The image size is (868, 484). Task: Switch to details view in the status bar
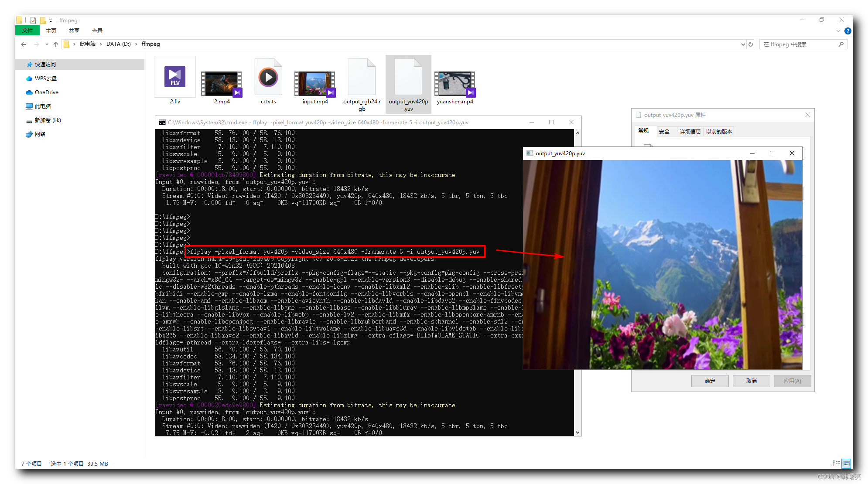tap(836, 464)
